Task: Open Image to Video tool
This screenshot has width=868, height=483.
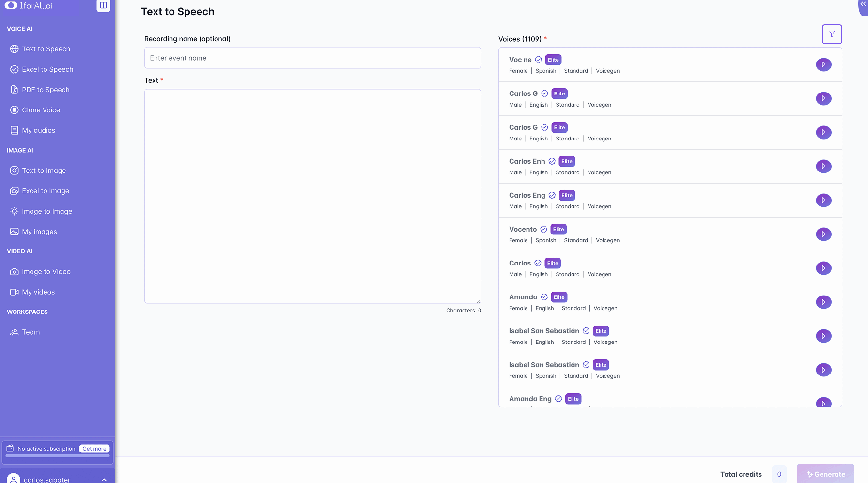Action: pyautogui.click(x=46, y=272)
